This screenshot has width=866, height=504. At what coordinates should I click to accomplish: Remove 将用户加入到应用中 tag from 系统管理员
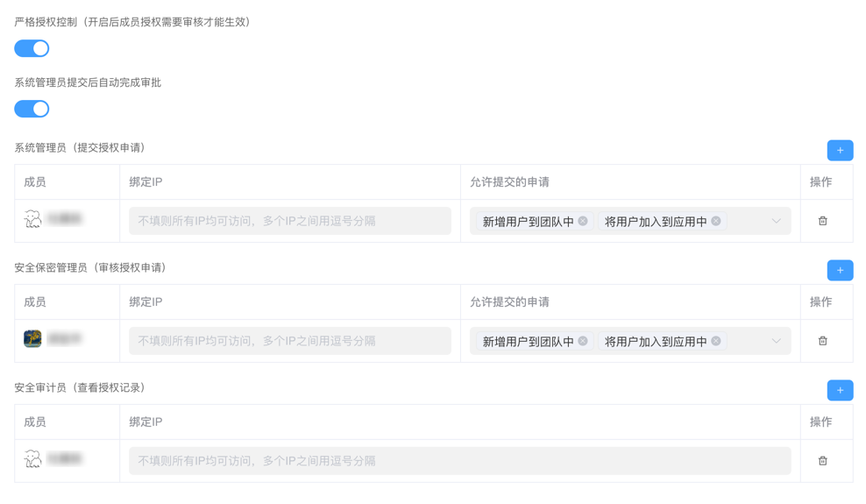tap(716, 221)
